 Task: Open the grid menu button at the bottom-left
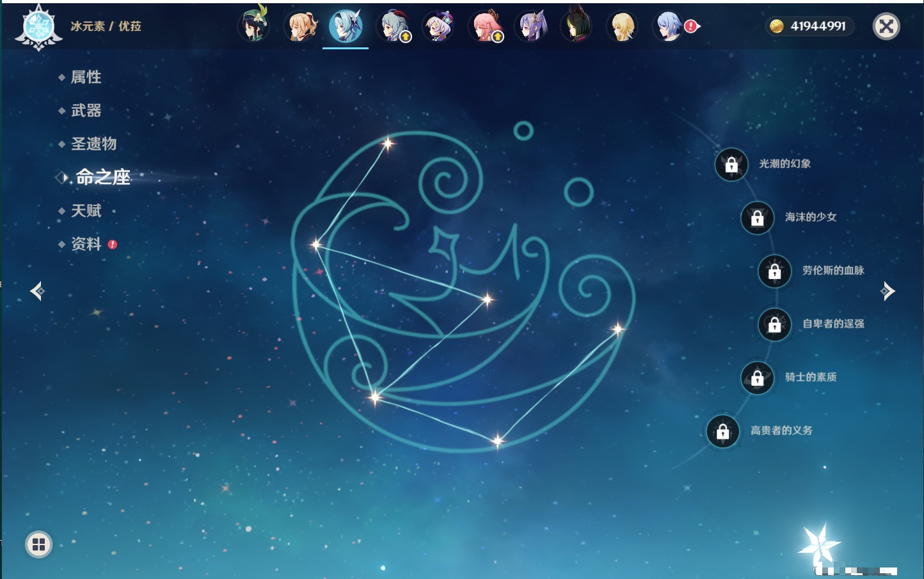pos(38,544)
